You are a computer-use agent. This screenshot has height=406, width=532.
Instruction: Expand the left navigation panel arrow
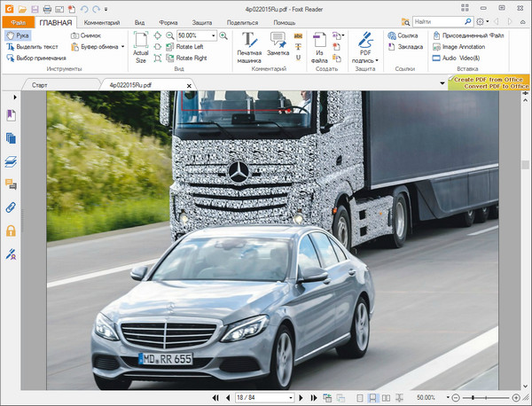point(15,98)
